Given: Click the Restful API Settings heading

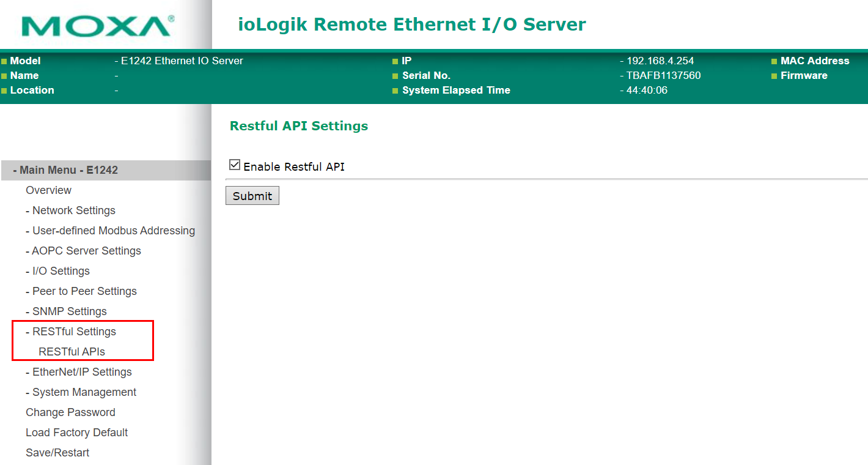Looking at the screenshot, I should click(299, 126).
